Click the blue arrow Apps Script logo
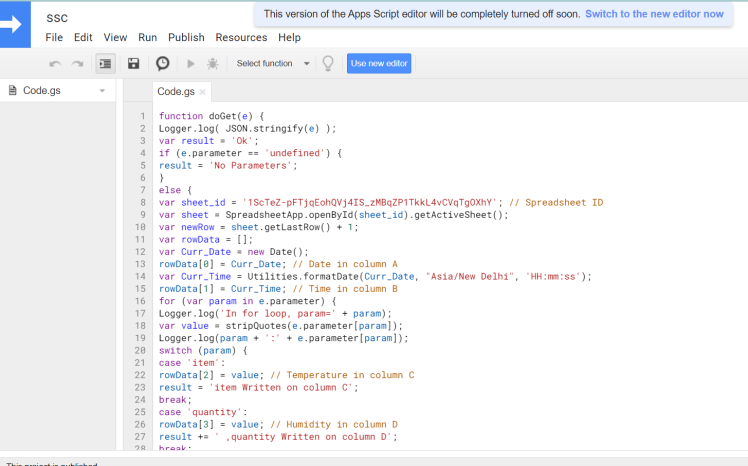Image resolution: width=748 pixels, height=466 pixels. pyautogui.click(x=15, y=25)
